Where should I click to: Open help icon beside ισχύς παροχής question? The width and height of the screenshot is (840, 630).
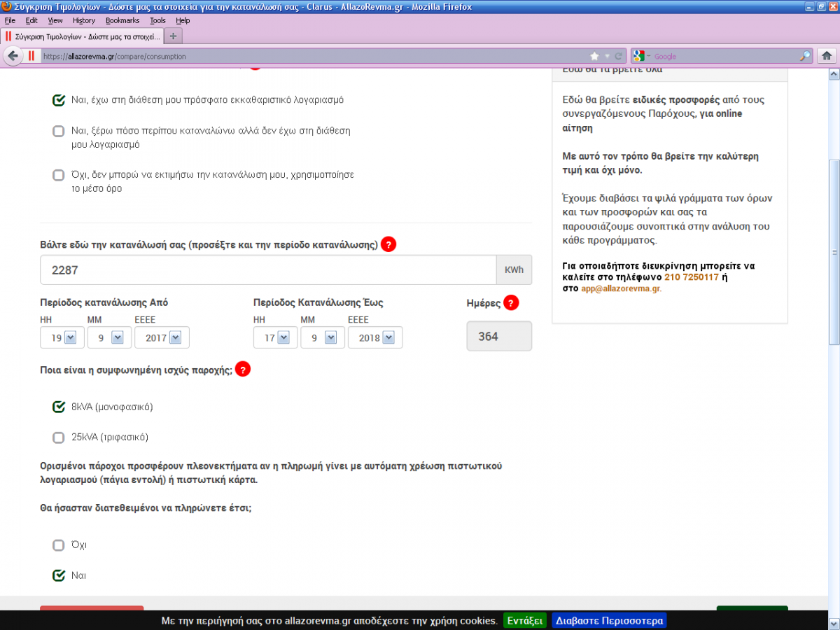pos(242,370)
